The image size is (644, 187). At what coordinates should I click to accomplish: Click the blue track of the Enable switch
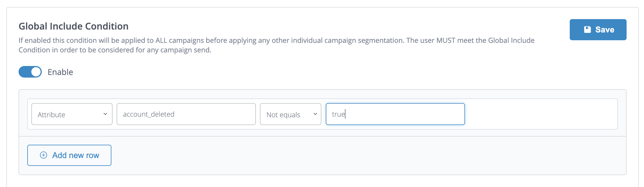coord(24,72)
